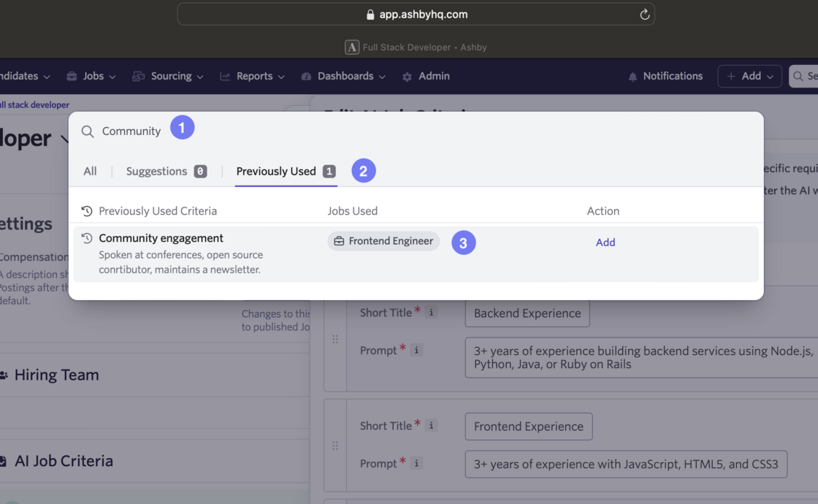Add the Community engagement criterion

(605, 243)
